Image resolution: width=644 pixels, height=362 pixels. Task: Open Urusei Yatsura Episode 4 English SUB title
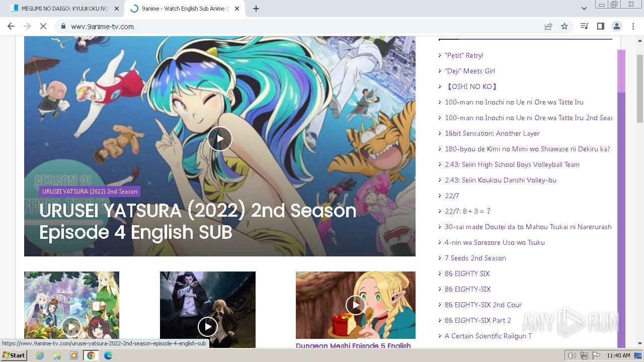(x=198, y=221)
